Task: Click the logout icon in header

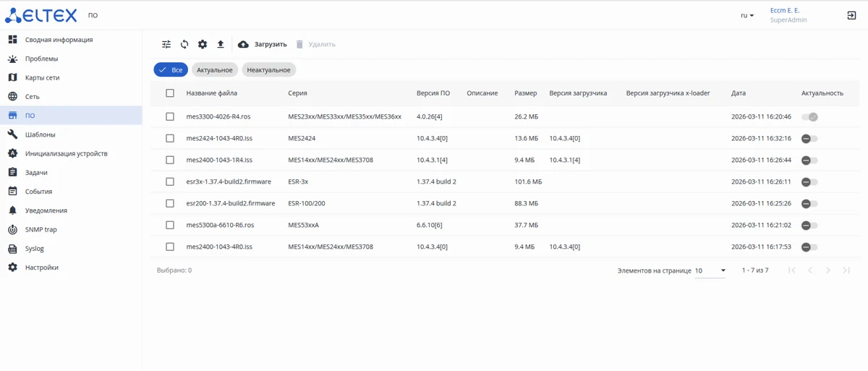Action: [851, 15]
